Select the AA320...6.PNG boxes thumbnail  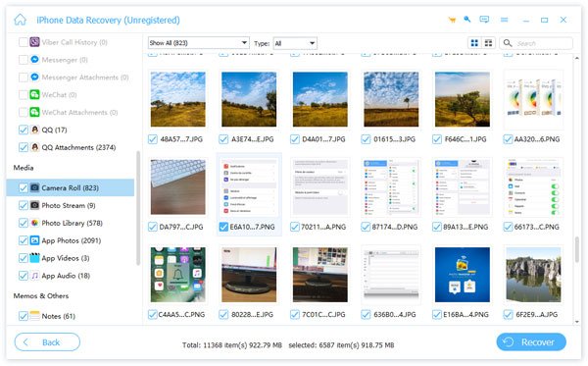tap(534, 99)
